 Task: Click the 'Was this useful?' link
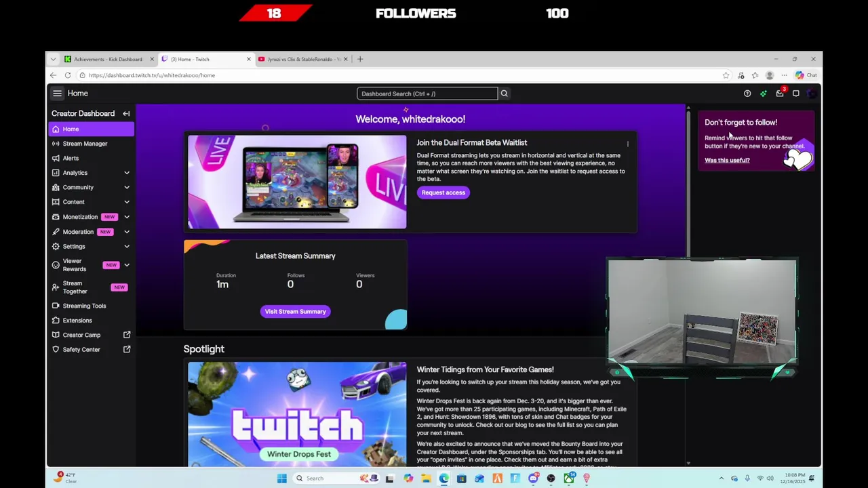point(727,160)
